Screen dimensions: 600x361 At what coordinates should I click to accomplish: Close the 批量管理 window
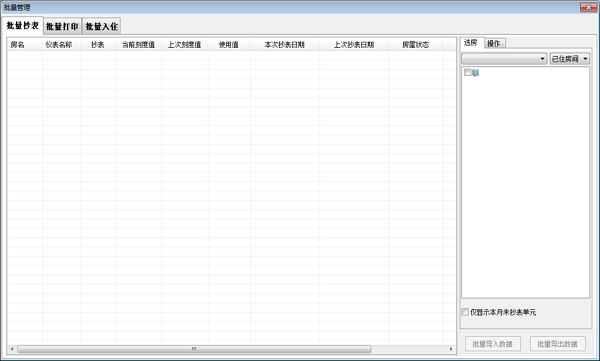[588, 7]
